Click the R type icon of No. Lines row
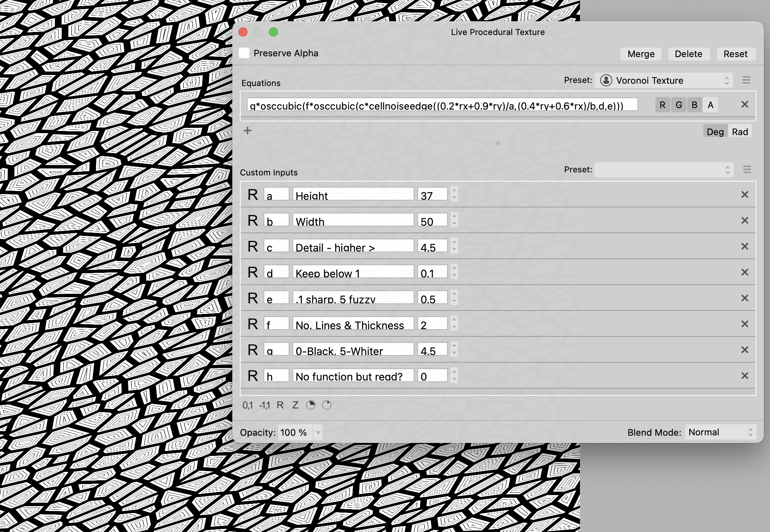770x532 pixels. pyautogui.click(x=252, y=324)
